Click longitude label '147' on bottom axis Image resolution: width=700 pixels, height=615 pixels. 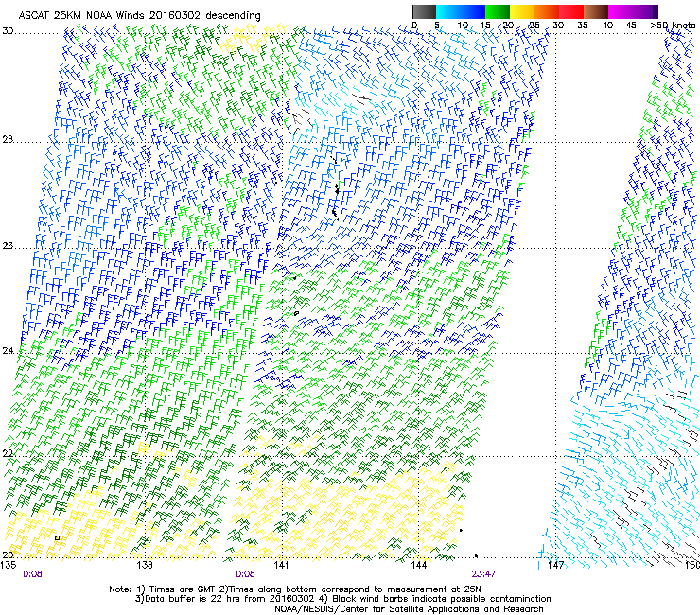(x=556, y=565)
